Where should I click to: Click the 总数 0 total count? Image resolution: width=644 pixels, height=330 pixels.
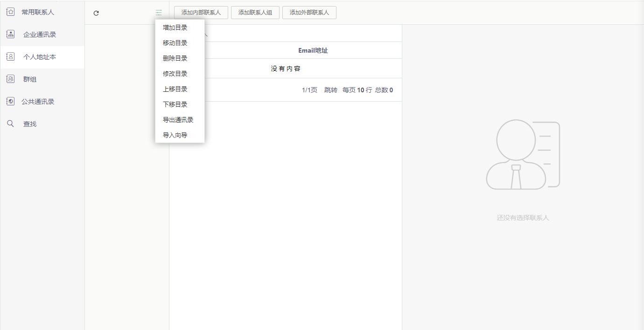(x=384, y=90)
